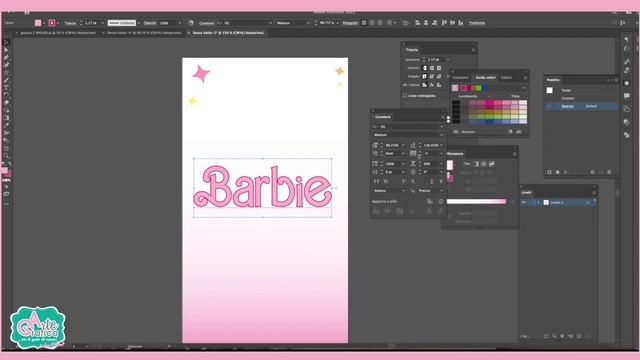This screenshot has height=360, width=640.
Task: Click the Fill color swatch in control bar
Action: click(38, 23)
